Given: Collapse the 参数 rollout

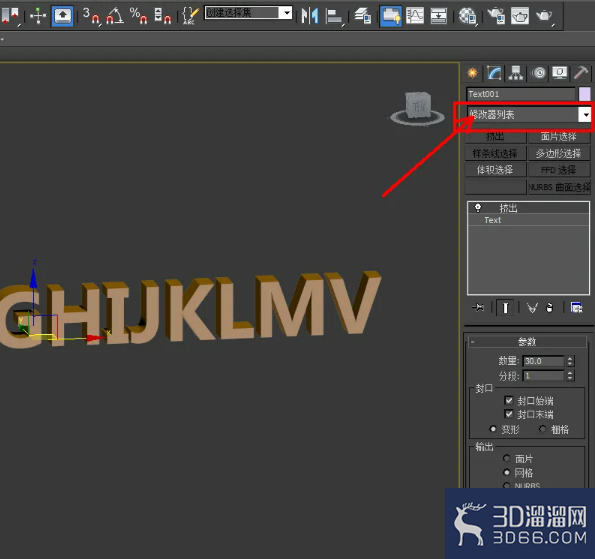Looking at the screenshot, I should (527, 342).
